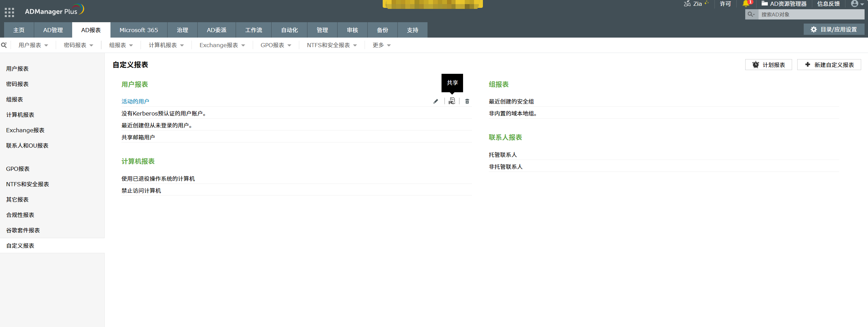Click the 新建自定义报表 button

click(x=829, y=65)
